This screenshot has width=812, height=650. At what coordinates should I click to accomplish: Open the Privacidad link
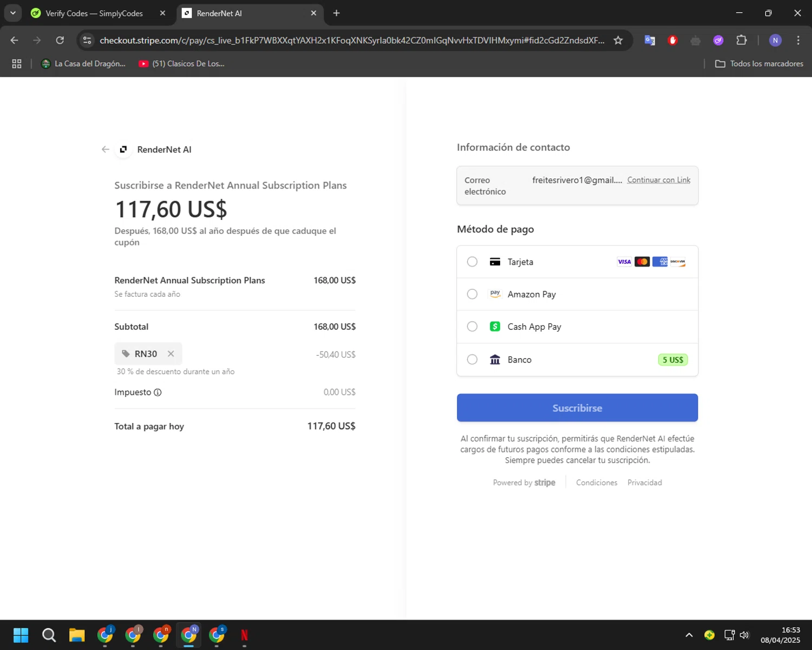click(x=645, y=483)
